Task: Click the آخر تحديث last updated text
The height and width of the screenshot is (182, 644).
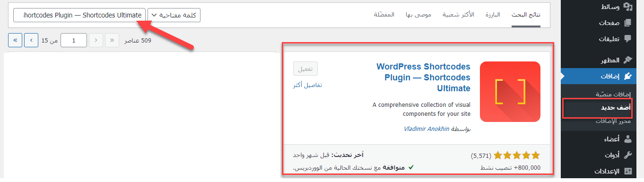Action: [328, 155]
